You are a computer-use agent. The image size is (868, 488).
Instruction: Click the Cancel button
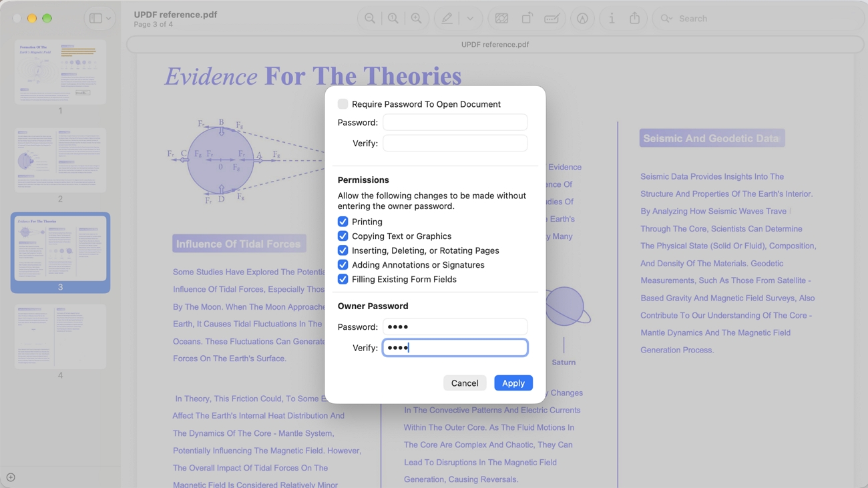click(x=465, y=383)
